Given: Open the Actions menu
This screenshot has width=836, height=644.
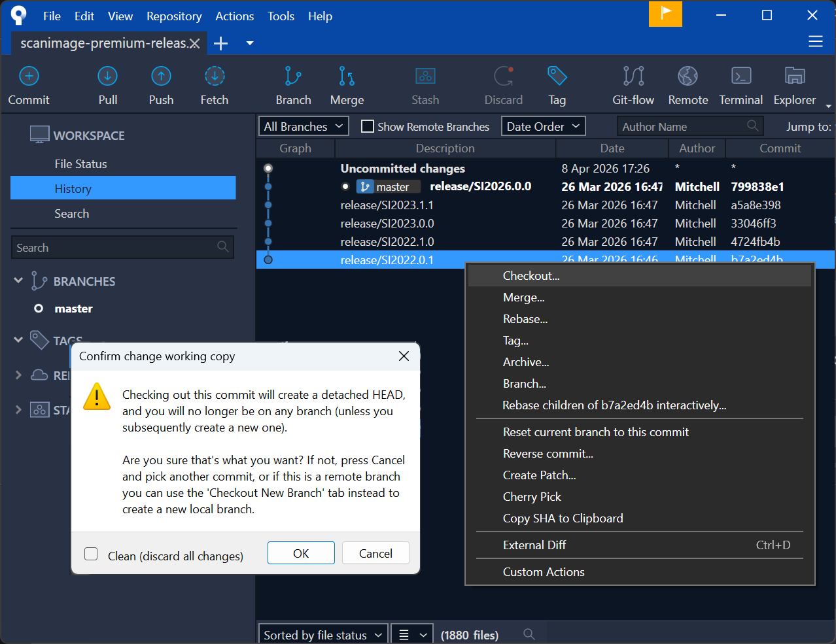Looking at the screenshot, I should click(234, 16).
